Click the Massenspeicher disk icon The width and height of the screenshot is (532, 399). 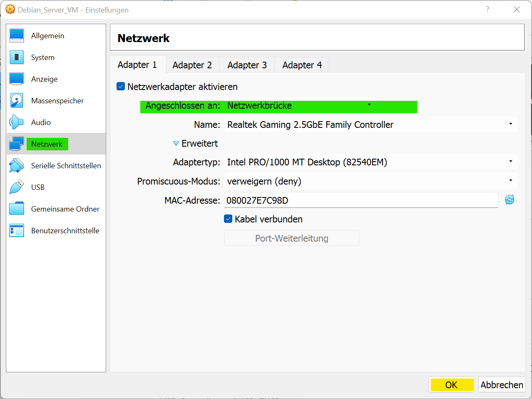[x=17, y=100]
